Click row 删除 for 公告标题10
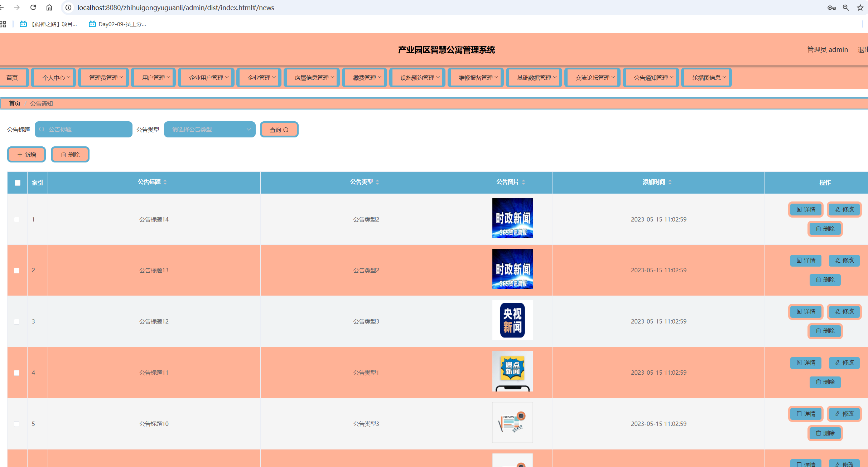The width and height of the screenshot is (868, 467). click(x=825, y=433)
